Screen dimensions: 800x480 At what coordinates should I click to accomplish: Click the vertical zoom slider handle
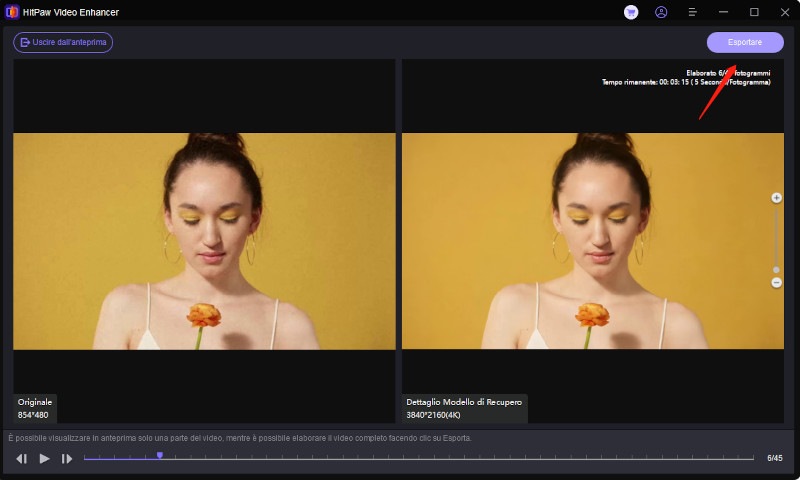coord(777,270)
